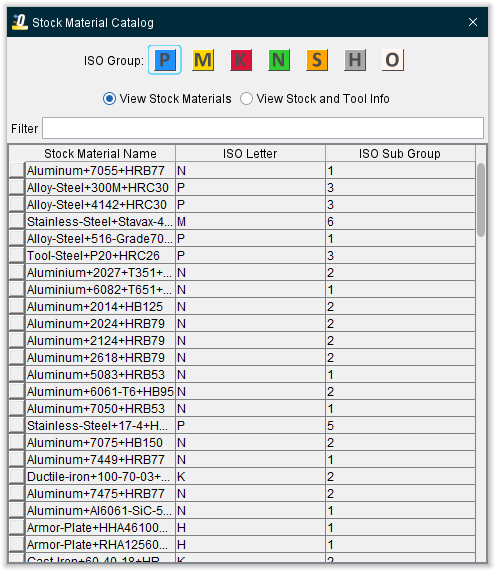The width and height of the screenshot is (495, 571).
Task: Select the white O ISO group icon
Action: click(393, 60)
